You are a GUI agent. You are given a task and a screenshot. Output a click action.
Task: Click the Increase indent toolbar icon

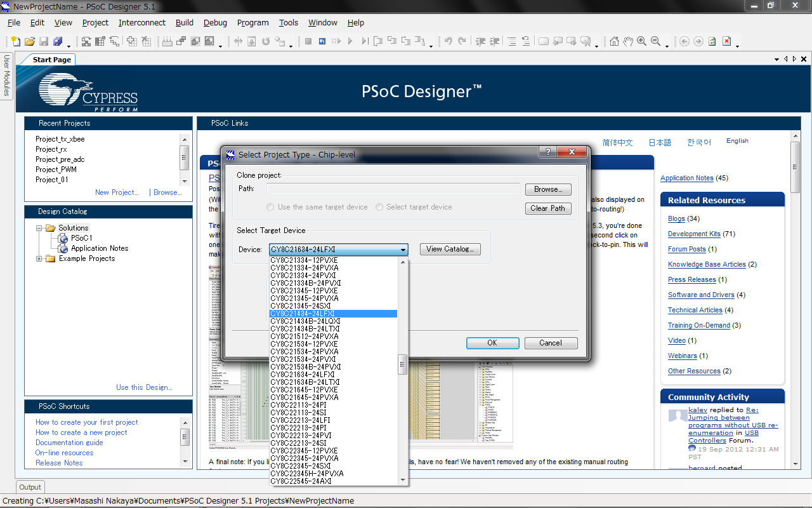tap(495, 41)
